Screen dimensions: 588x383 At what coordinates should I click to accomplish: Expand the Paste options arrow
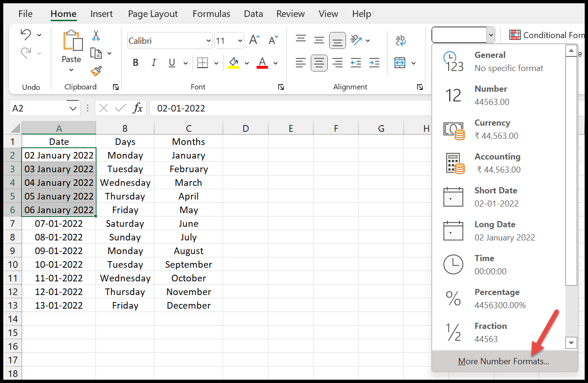pos(72,70)
